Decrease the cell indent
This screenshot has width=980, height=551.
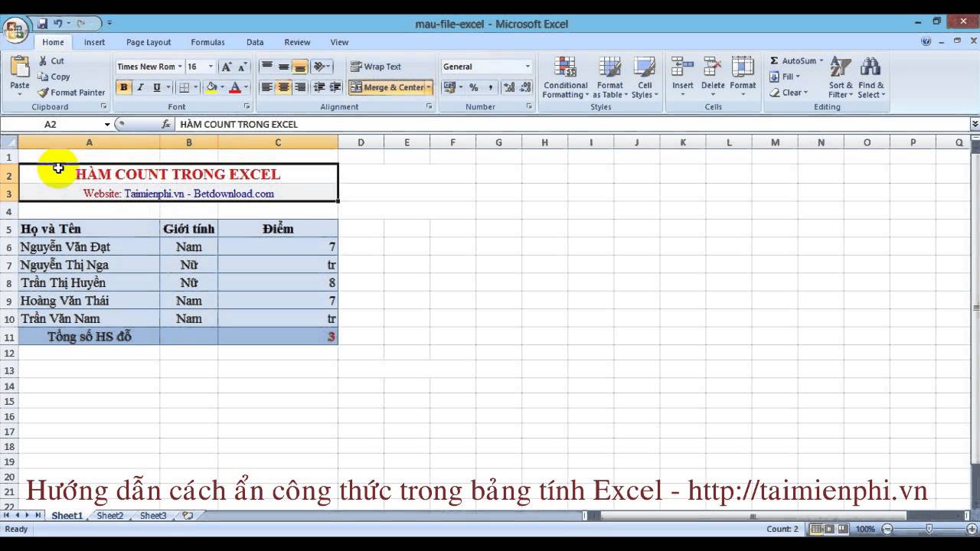(x=319, y=87)
